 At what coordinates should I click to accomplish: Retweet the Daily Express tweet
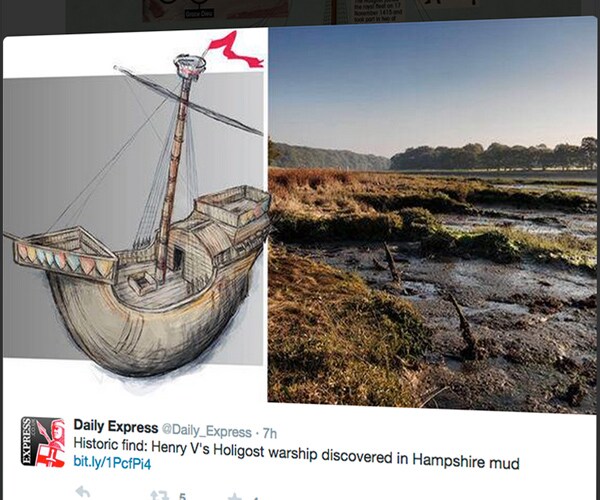[x=160, y=495]
